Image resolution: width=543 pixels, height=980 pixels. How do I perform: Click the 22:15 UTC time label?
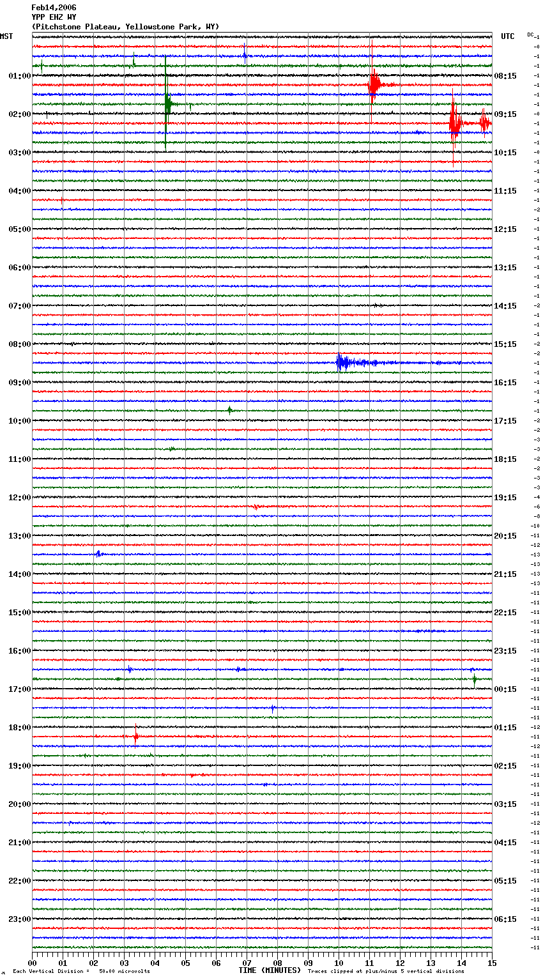pyautogui.click(x=505, y=613)
